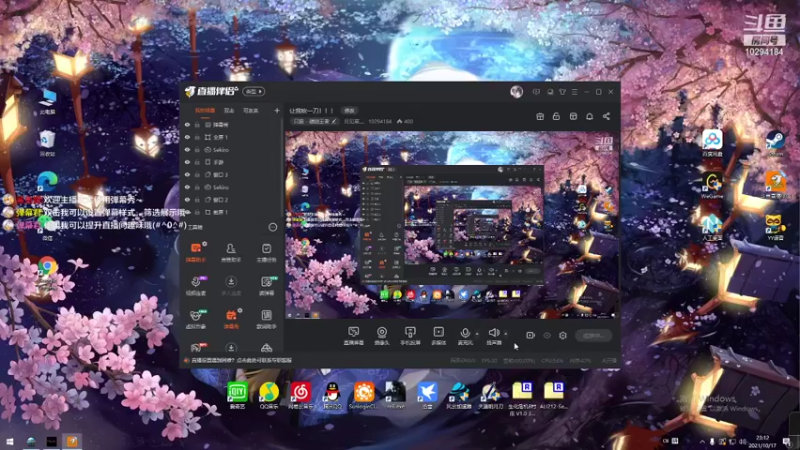The width and height of the screenshot is (800, 450).
Task: Click the greyed stream status button
Action: pyautogui.click(x=593, y=336)
